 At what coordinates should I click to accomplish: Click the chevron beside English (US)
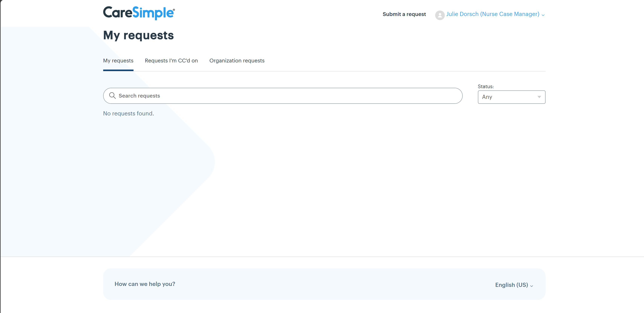point(532,286)
